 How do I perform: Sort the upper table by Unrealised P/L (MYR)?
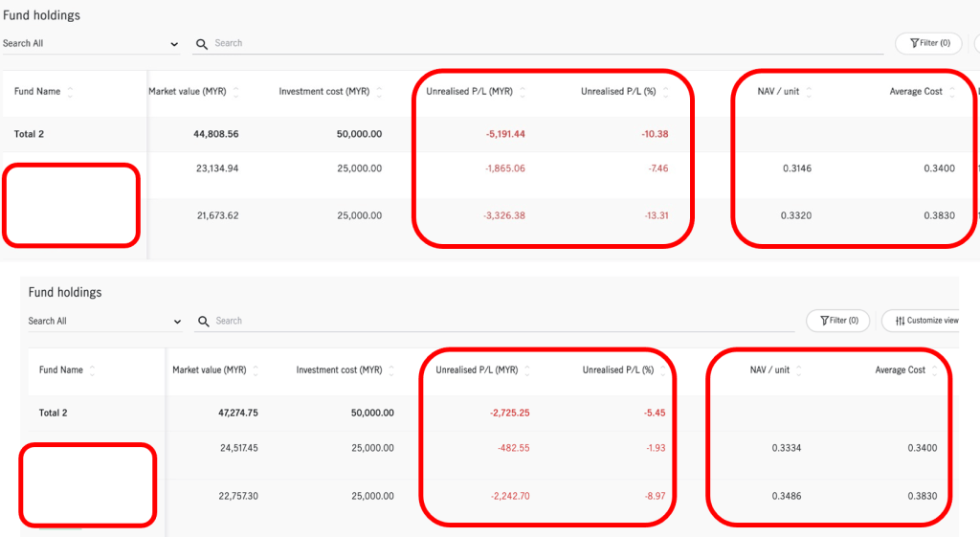tap(523, 92)
